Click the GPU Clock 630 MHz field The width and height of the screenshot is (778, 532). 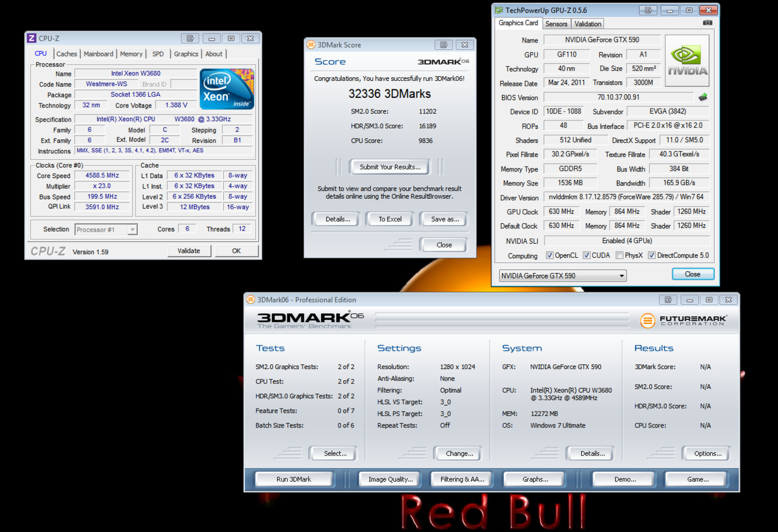pos(562,212)
